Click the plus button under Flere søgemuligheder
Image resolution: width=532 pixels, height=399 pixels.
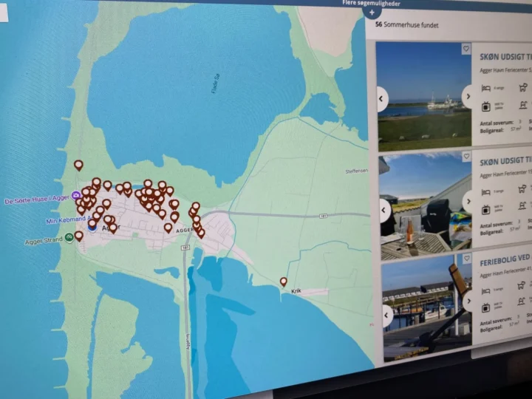coord(372,13)
